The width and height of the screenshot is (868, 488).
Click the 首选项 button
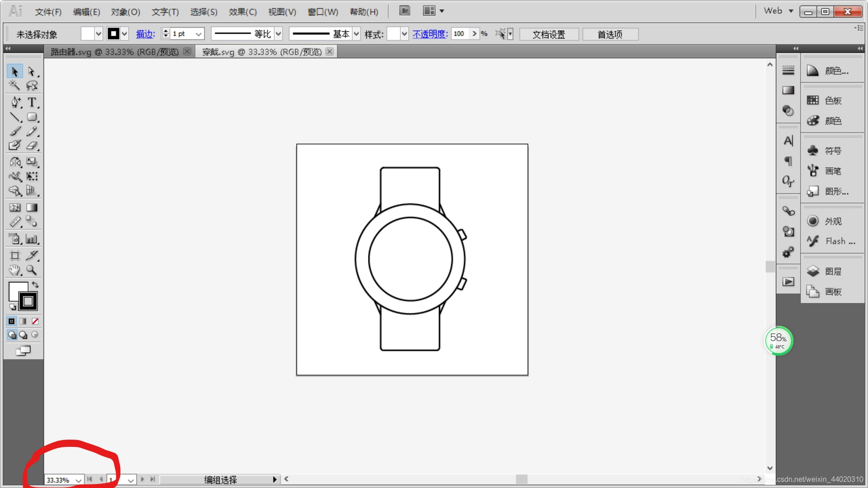(x=610, y=34)
